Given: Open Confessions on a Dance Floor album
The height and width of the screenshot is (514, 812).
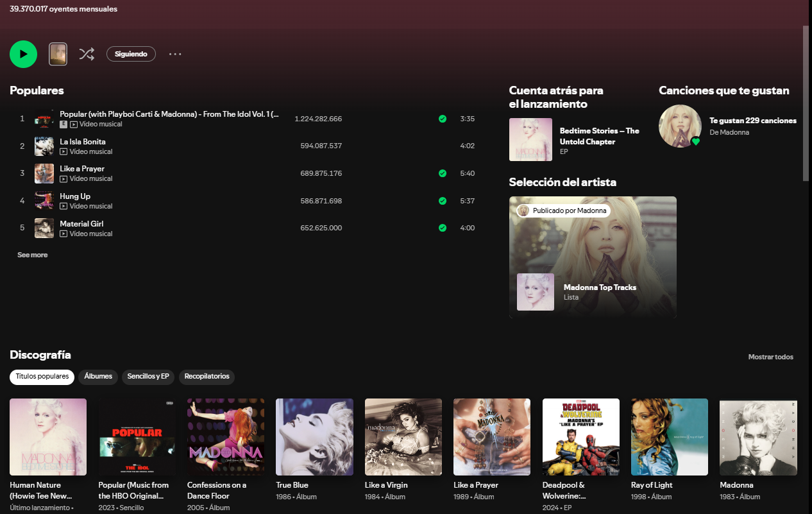Looking at the screenshot, I should [x=225, y=437].
